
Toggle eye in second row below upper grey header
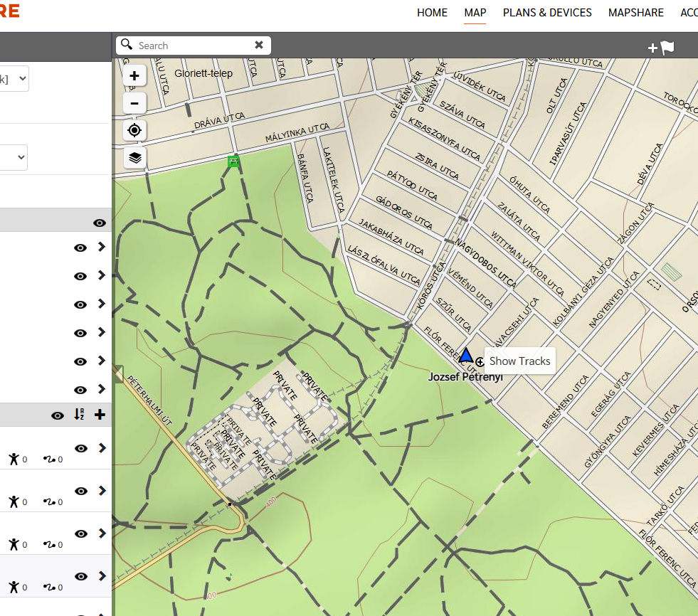click(x=80, y=277)
